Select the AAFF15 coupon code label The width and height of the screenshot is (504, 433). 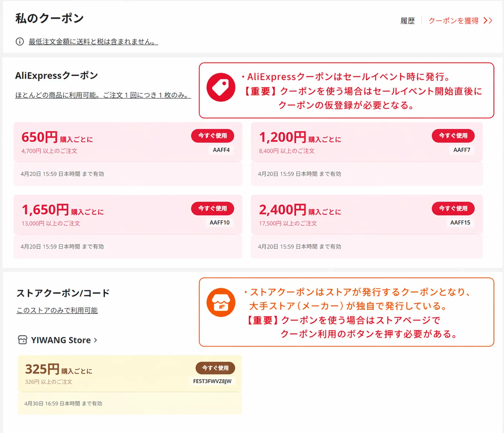click(460, 222)
